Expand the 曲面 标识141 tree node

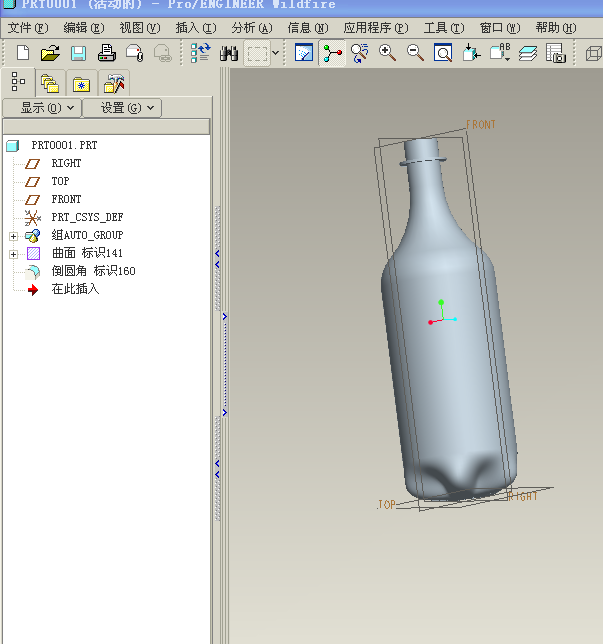(x=13, y=254)
